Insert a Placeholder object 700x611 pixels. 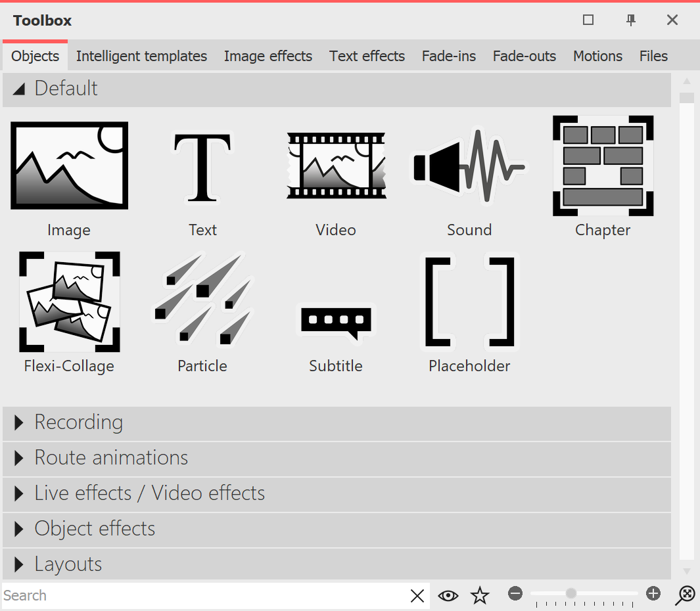(x=469, y=302)
